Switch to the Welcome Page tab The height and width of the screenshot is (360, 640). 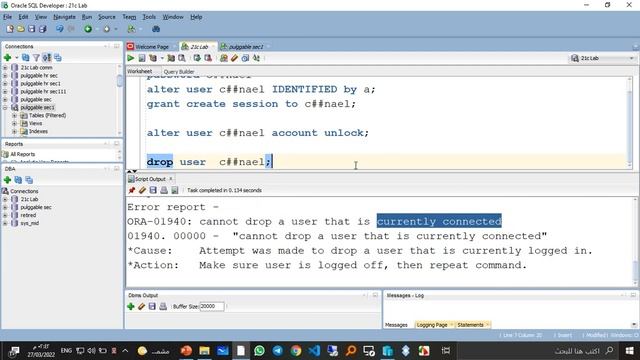151,47
